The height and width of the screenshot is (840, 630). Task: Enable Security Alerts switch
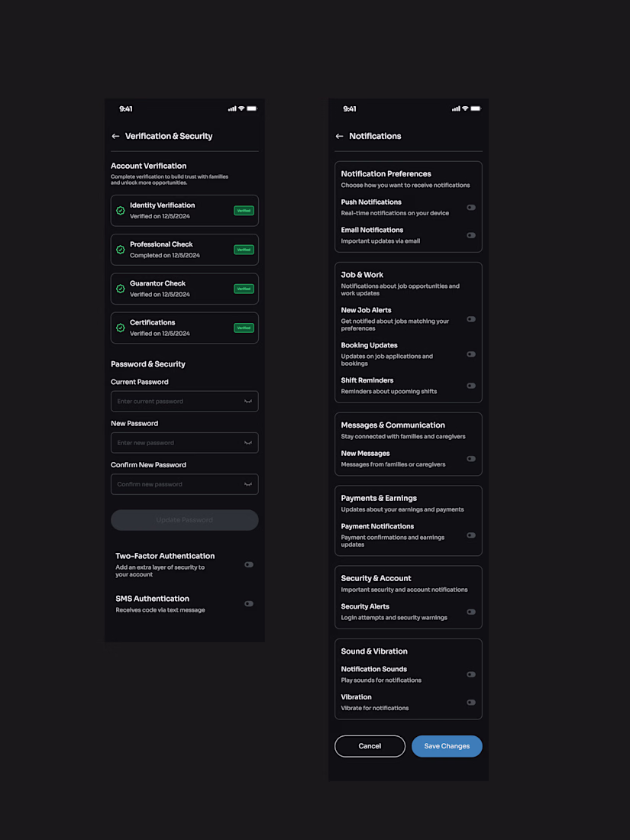click(x=471, y=612)
